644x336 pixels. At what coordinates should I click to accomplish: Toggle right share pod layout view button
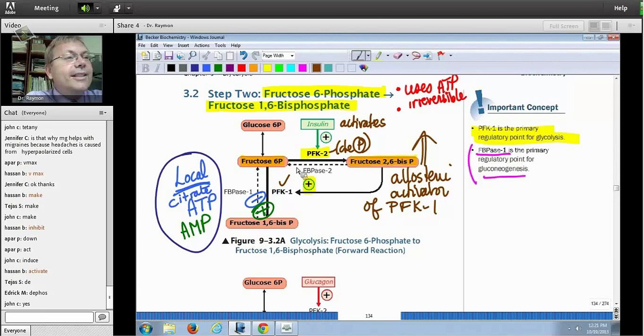click(x=606, y=26)
